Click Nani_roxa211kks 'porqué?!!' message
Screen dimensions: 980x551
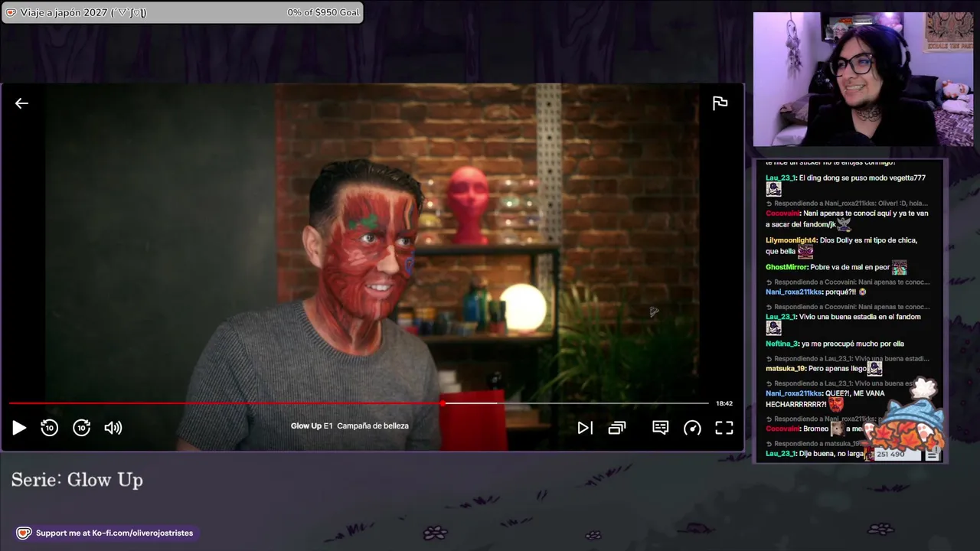(x=816, y=292)
